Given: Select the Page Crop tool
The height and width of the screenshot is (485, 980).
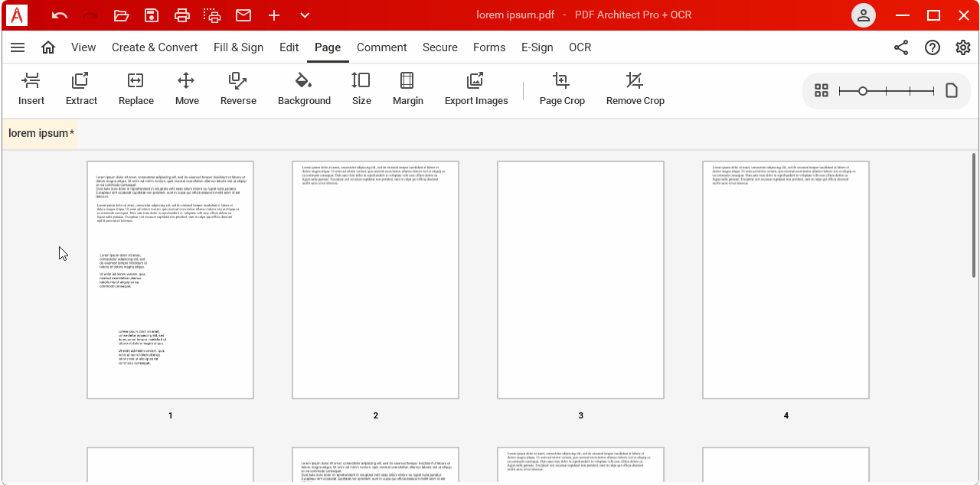Looking at the screenshot, I should (562, 90).
